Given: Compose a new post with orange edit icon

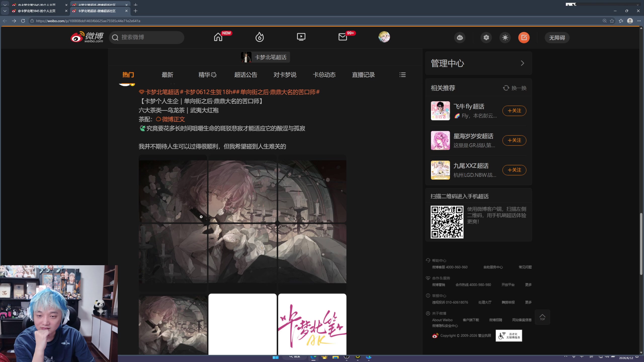Looking at the screenshot, I should pyautogui.click(x=524, y=38).
